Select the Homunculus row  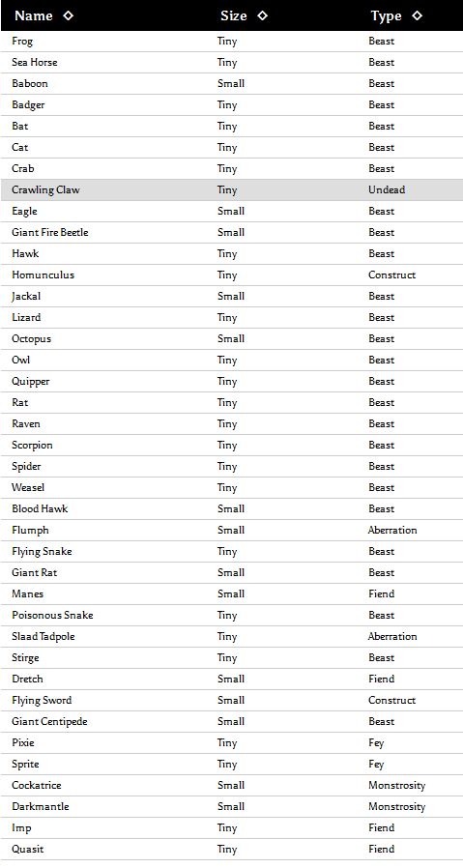click(232, 275)
